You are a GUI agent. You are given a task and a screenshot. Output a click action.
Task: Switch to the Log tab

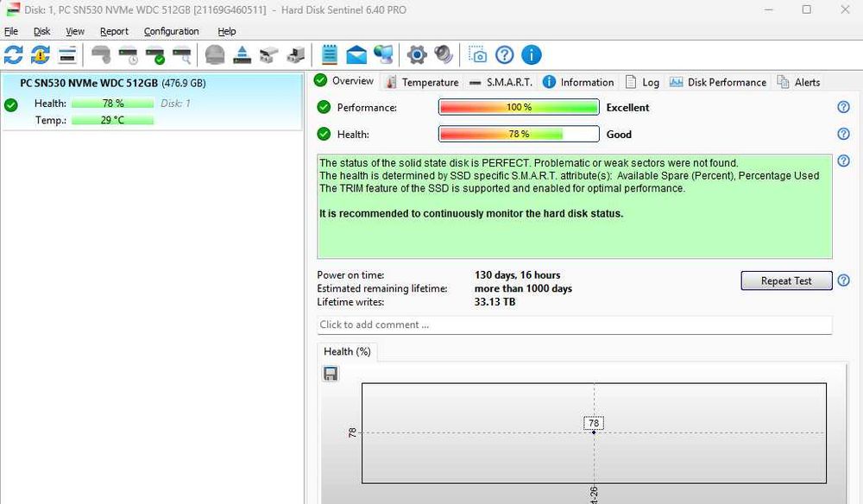pos(642,82)
